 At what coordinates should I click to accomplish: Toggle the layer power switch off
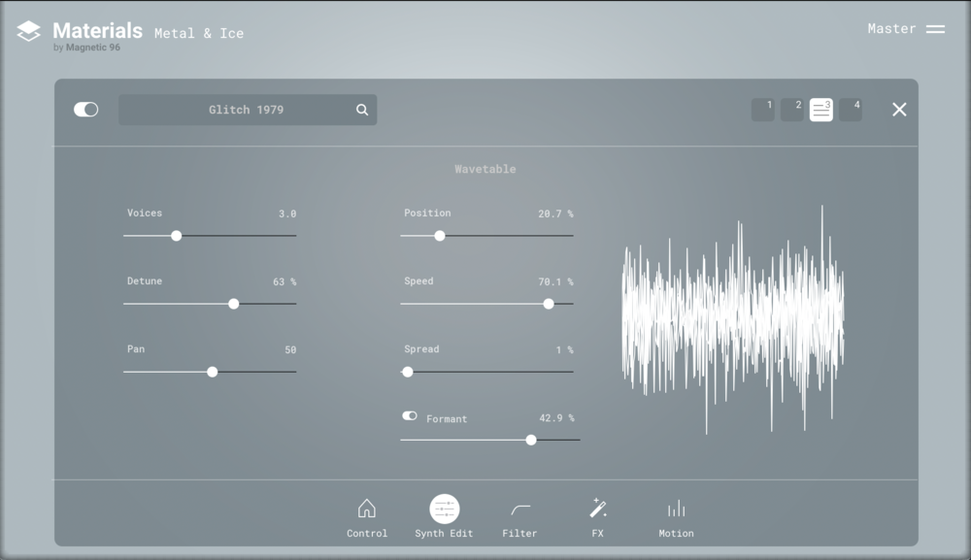tap(86, 110)
